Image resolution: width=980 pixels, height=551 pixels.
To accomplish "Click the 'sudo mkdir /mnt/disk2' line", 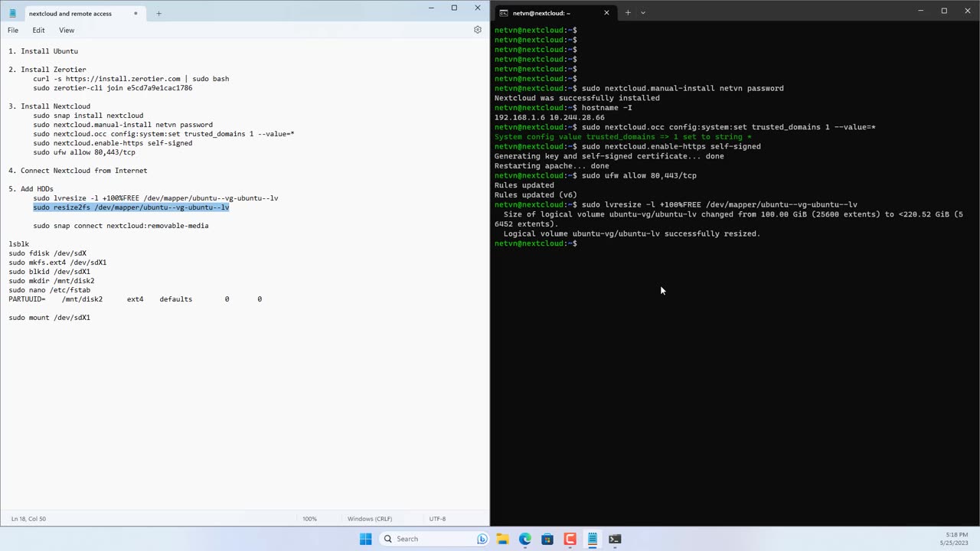I will [x=51, y=281].
